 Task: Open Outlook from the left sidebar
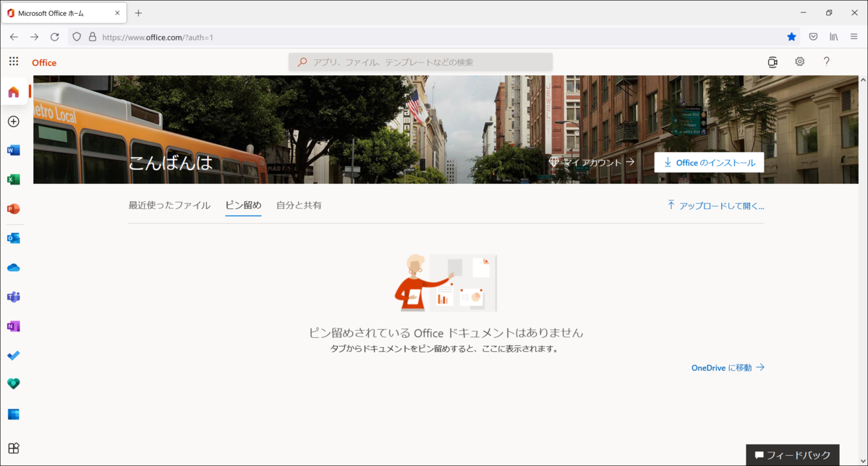tap(13, 237)
